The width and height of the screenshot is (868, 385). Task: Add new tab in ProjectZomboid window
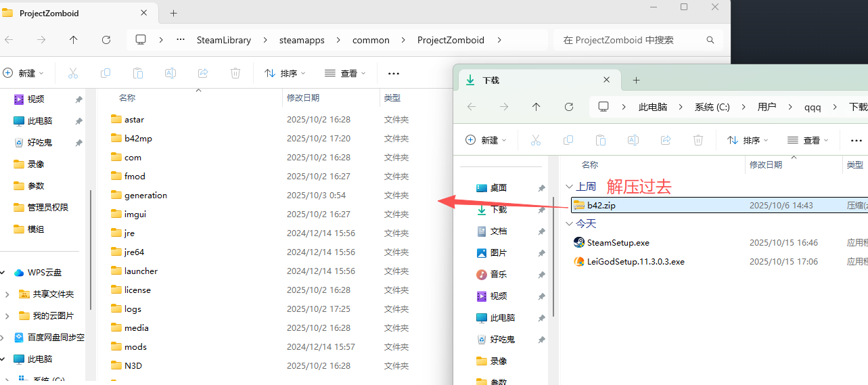click(x=173, y=13)
